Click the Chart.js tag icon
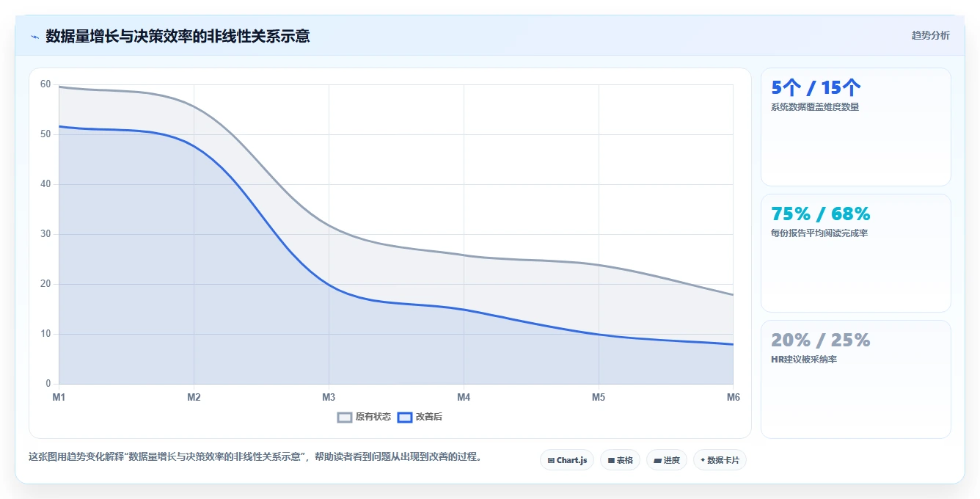The image size is (980, 499). (551, 461)
